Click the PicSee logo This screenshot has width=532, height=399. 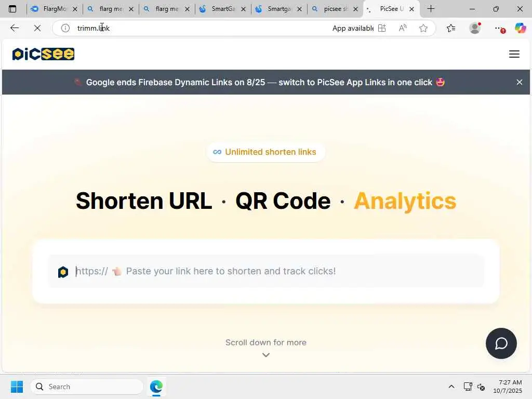tap(43, 54)
